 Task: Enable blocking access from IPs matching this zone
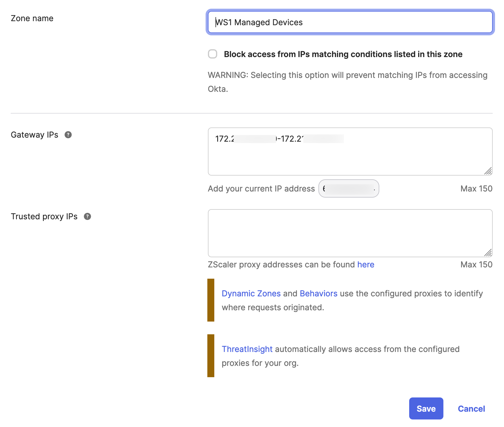[213, 54]
